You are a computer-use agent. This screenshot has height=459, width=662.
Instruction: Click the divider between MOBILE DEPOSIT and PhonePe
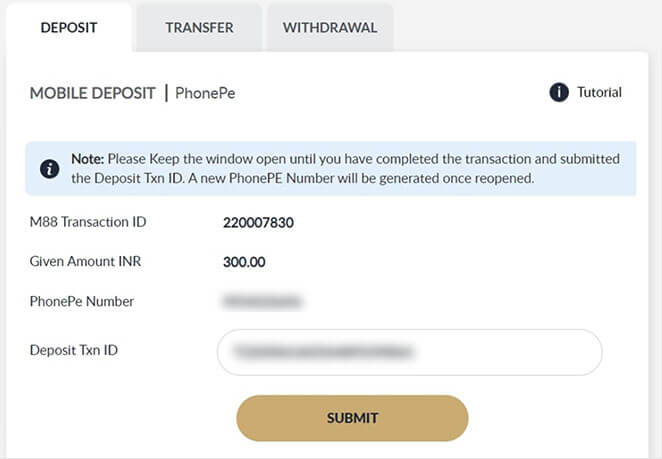(166, 94)
